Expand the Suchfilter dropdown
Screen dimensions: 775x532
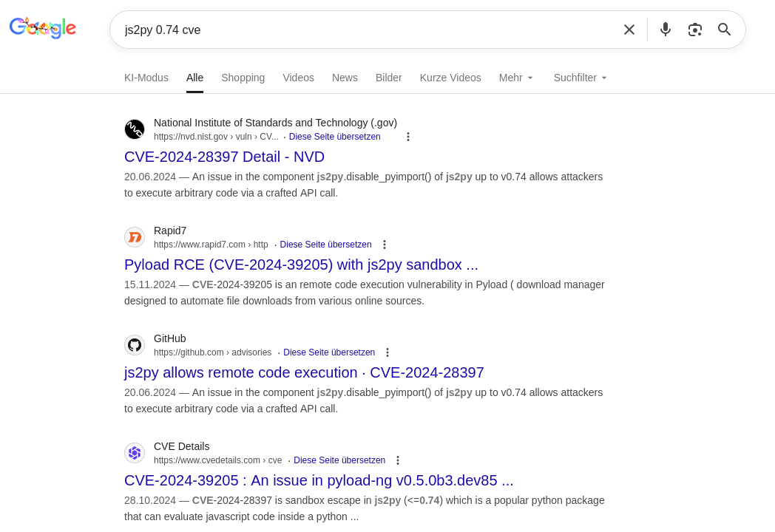581,78
